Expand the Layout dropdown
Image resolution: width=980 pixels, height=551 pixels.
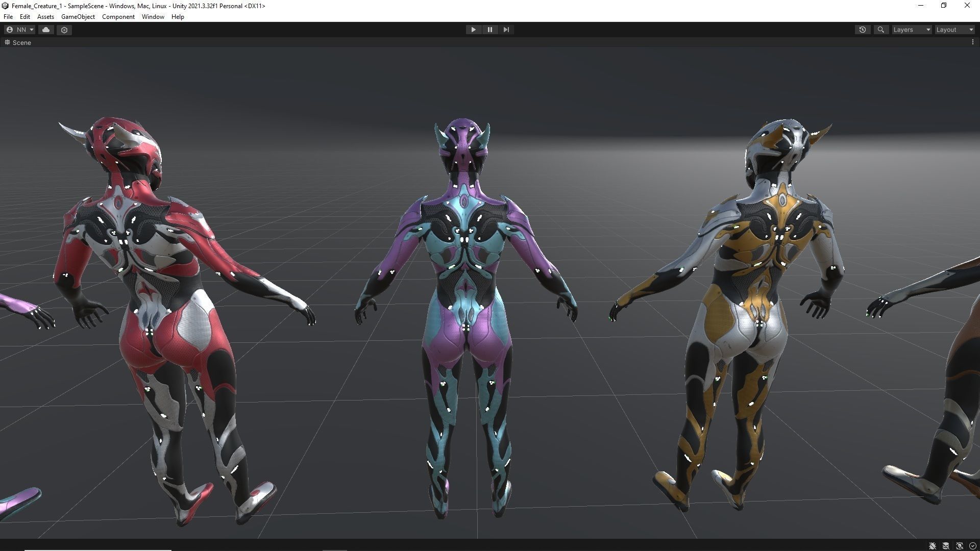coord(954,30)
